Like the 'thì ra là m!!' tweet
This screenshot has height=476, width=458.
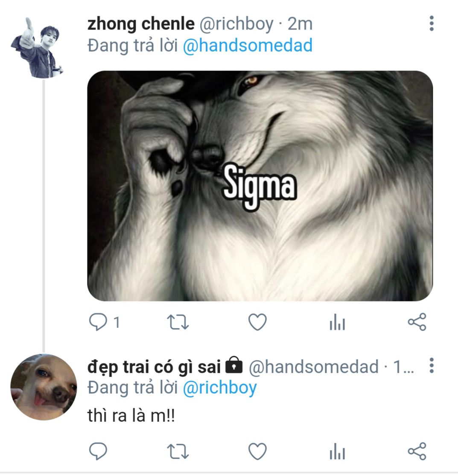257,451
